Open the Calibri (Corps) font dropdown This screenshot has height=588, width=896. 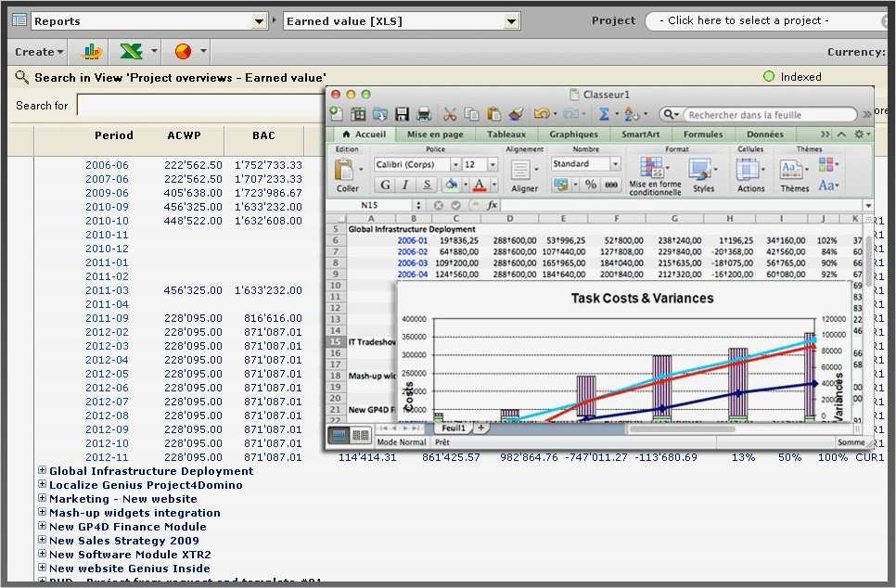[455, 164]
